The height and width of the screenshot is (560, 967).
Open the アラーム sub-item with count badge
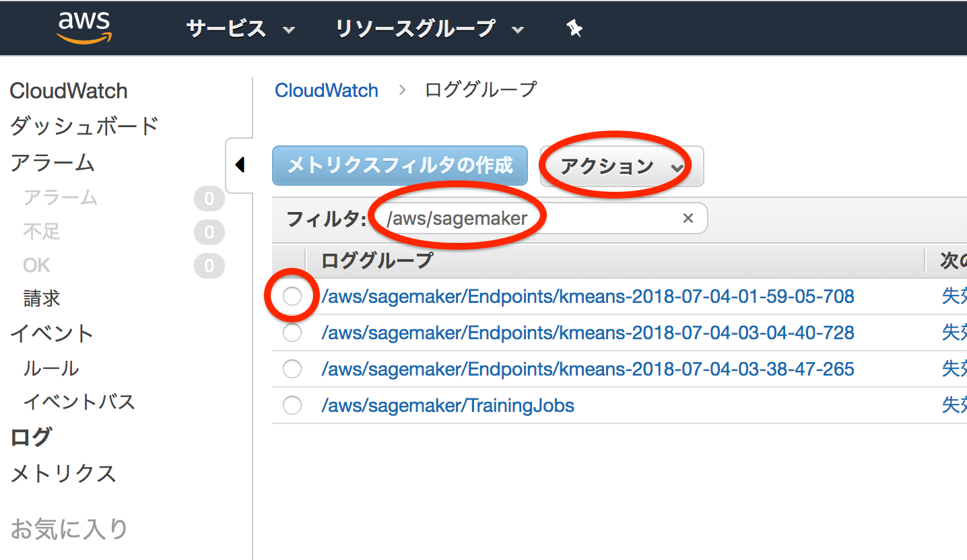[61, 198]
